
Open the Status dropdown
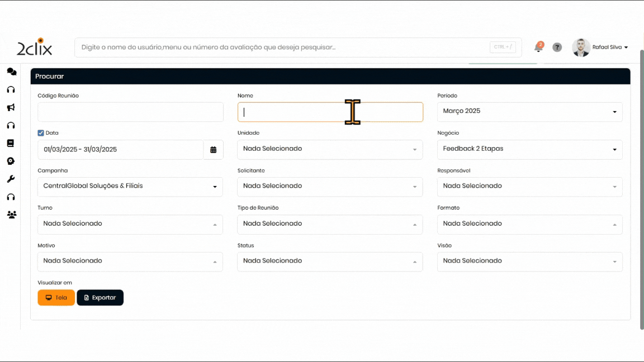(330, 261)
